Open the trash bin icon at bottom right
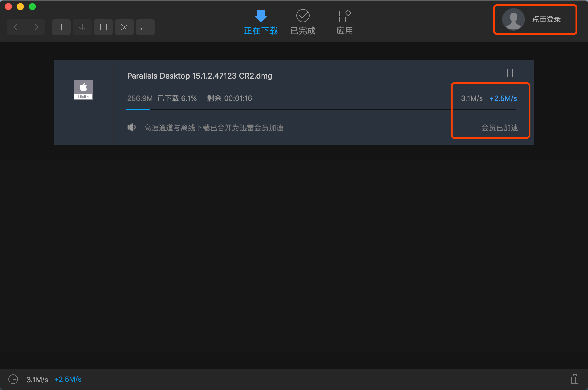Screen dimensions: 588x390 tap(574, 379)
